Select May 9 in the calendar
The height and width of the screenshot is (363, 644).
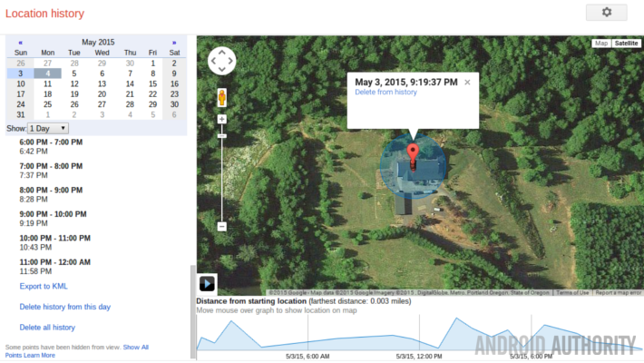tap(174, 74)
